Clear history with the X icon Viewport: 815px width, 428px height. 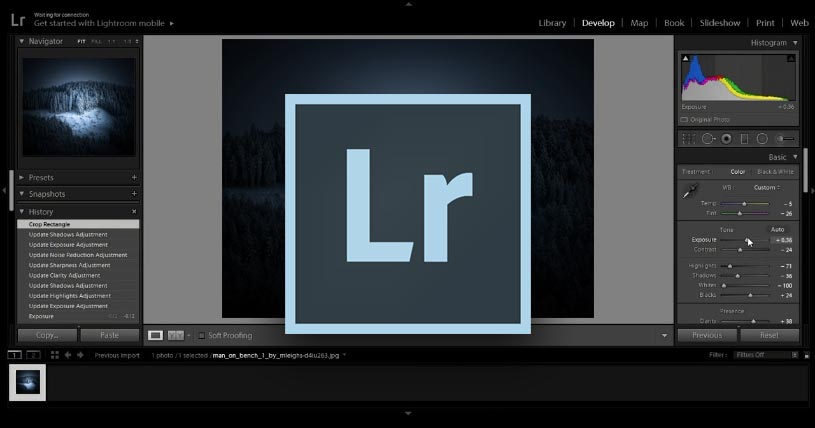(134, 212)
